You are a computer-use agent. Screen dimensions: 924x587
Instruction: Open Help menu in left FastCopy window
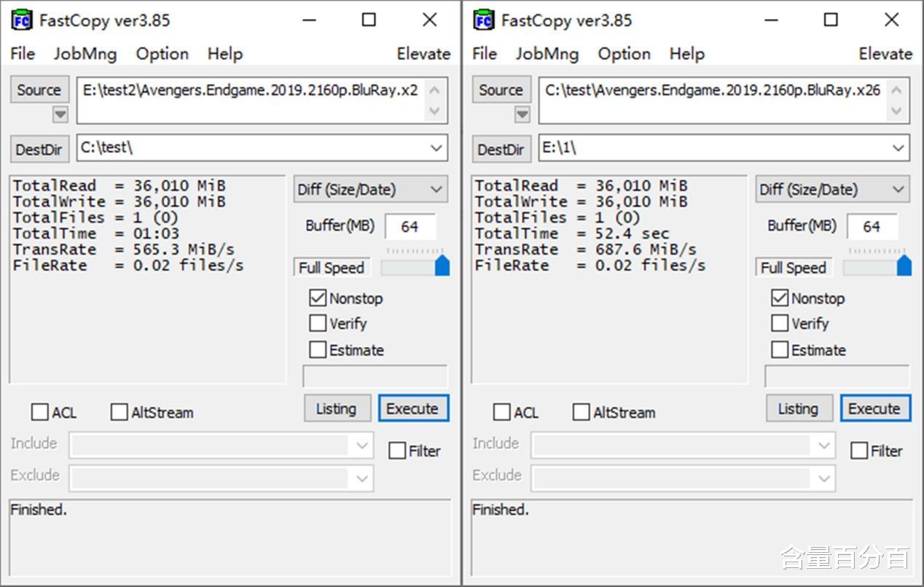[x=224, y=53]
